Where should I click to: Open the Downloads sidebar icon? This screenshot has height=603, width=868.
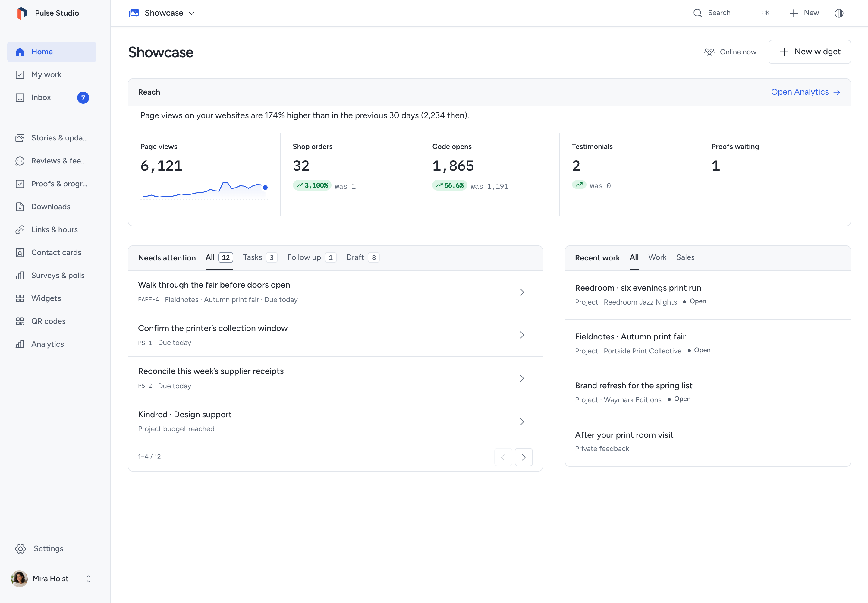coord(20,207)
